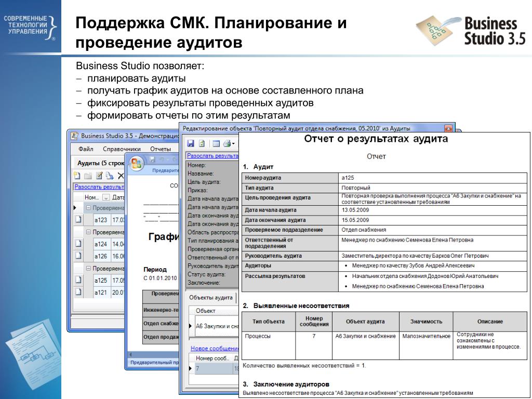This screenshot has height=399, width=532.
Task: Click 'Процессы' cell in nonconformities table
Action: [258, 336]
